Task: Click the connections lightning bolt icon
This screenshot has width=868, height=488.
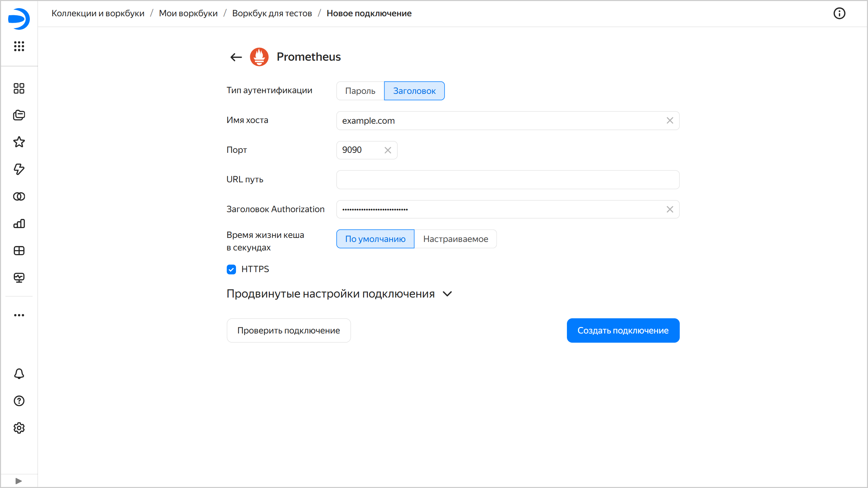Action: coord(19,169)
